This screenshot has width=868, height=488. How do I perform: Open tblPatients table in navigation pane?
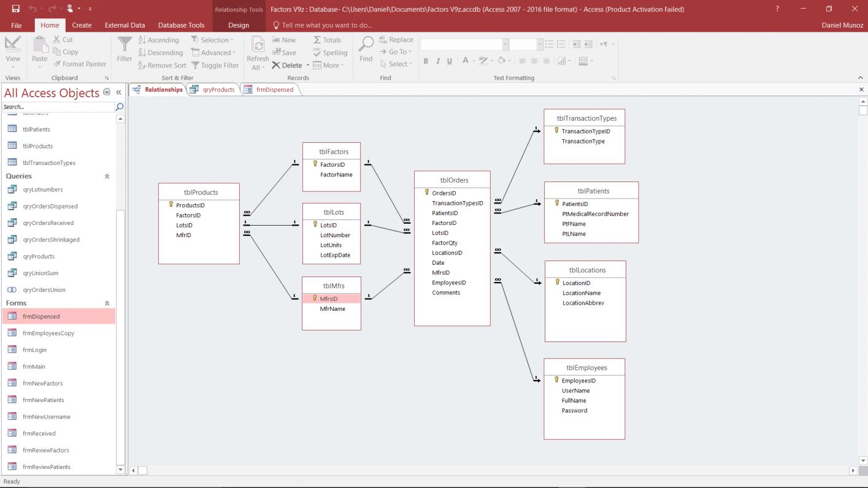tap(36, 129)
